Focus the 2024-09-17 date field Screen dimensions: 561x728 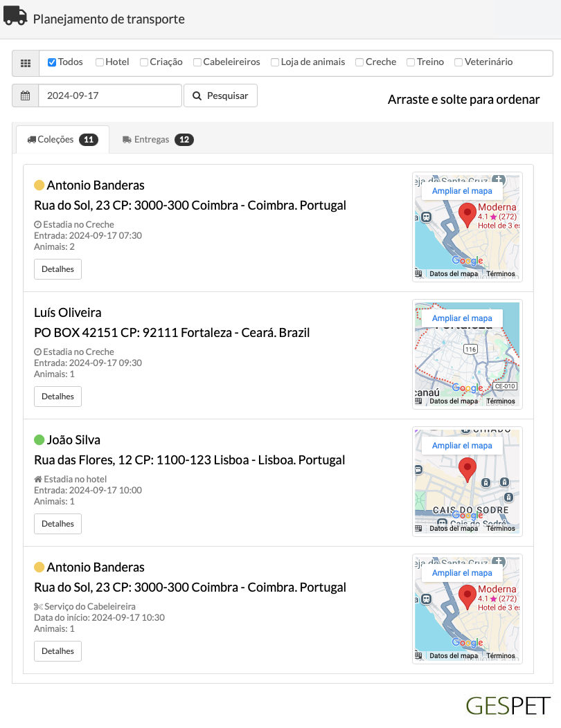[x=110, y=95]
